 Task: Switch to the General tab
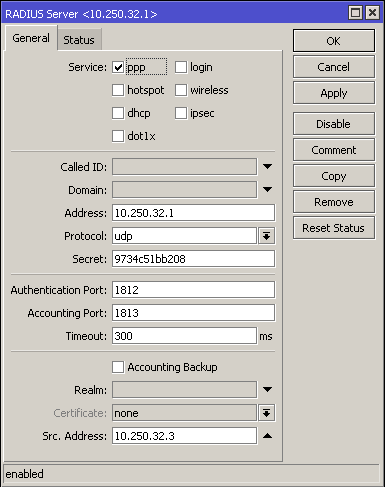click(31, 38)
